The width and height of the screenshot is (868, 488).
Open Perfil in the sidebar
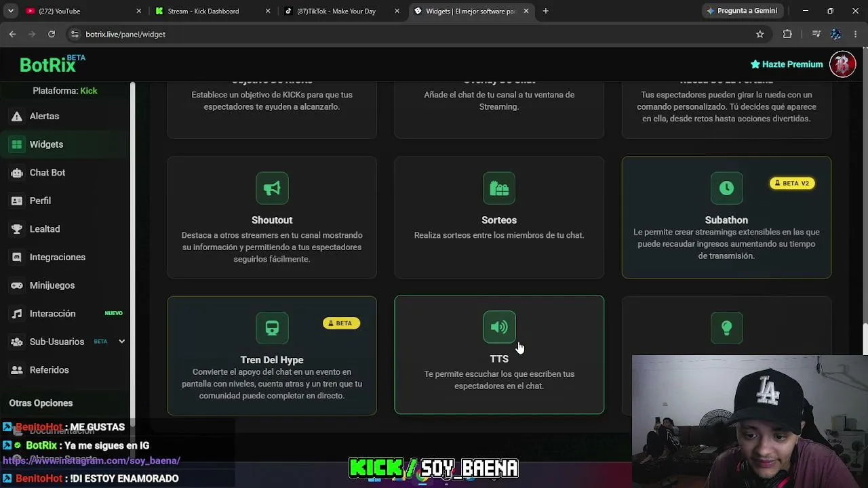click(65, 201)
